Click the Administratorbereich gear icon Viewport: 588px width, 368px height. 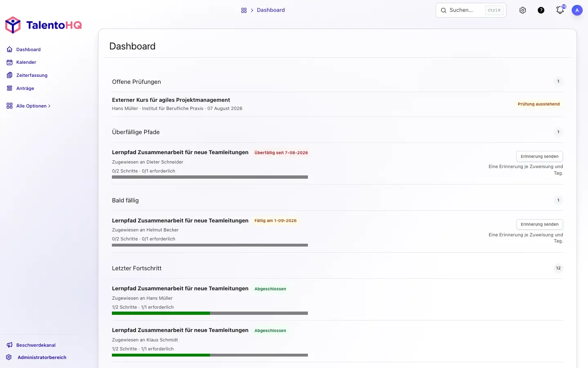[x=9, y=357]
